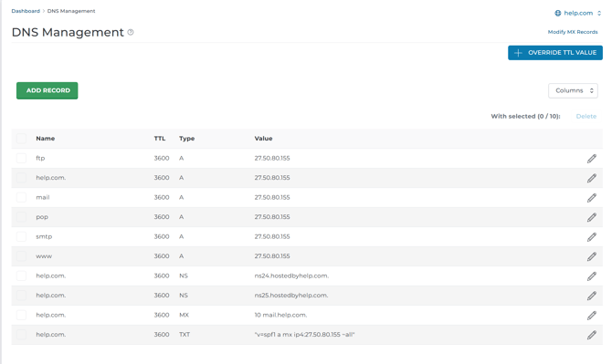Click the MX type cell
612x364 pixels.
pos(184,315)
